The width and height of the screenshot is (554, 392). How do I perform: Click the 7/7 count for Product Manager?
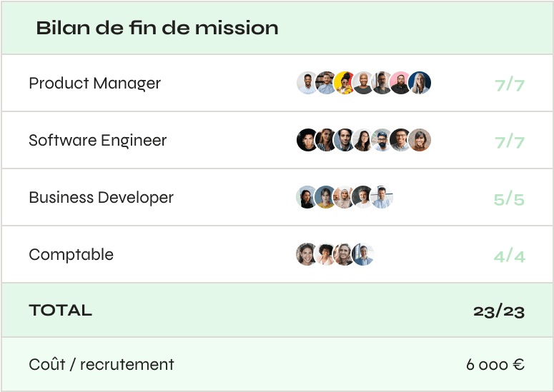pyautogui.click(x=510, y=85)
